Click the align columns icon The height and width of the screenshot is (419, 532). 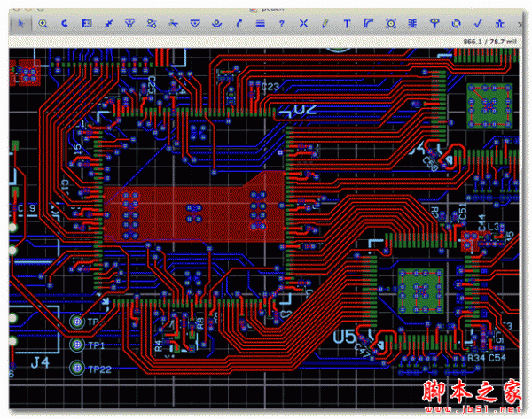tap(412, 24)
